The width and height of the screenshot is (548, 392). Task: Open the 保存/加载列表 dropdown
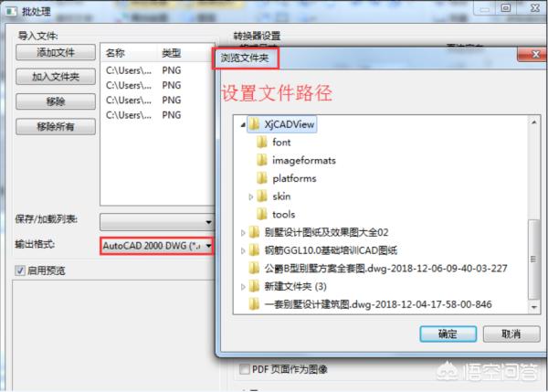point(156,222)
